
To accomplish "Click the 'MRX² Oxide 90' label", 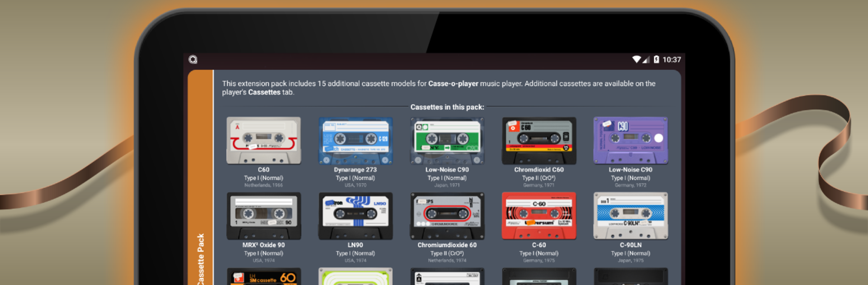I will point(264,245).
